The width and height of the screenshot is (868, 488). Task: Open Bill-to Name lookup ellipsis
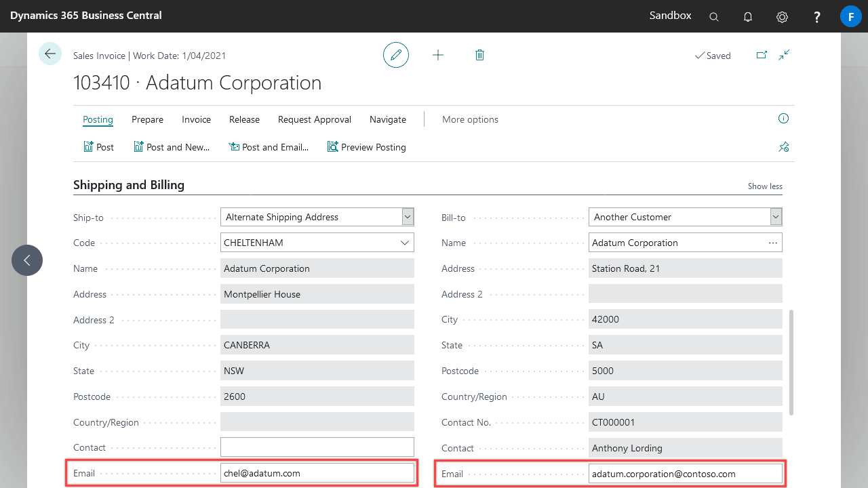point(773,243)
